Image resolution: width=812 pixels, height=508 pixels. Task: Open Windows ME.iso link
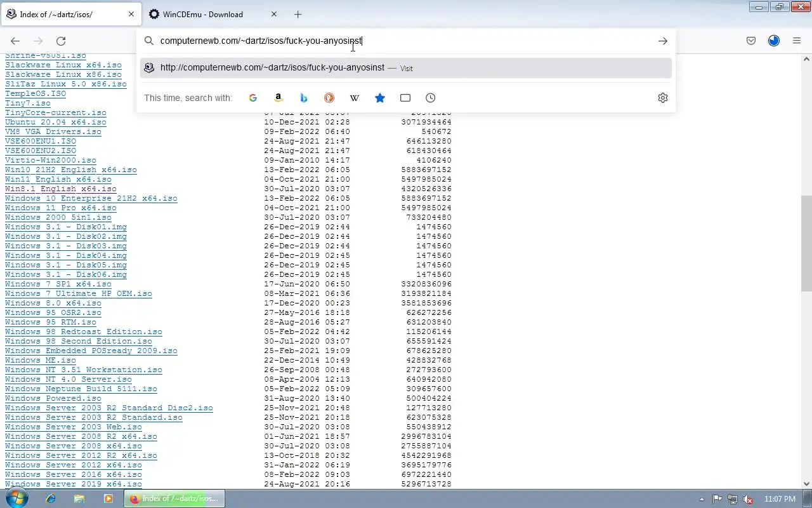coord(41,360)
